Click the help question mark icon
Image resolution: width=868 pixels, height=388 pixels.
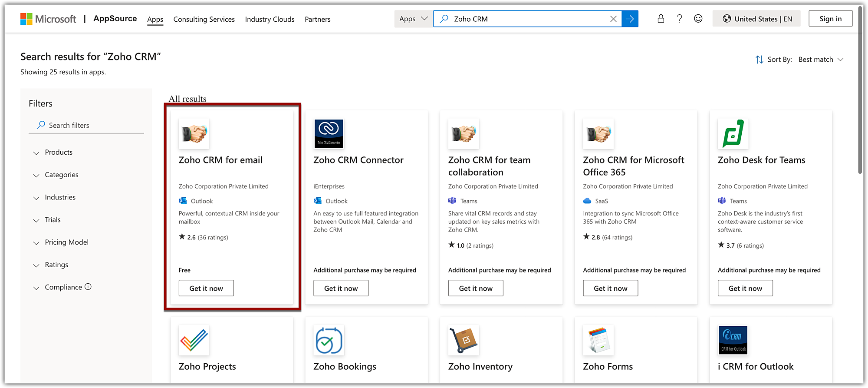[679, 19]
